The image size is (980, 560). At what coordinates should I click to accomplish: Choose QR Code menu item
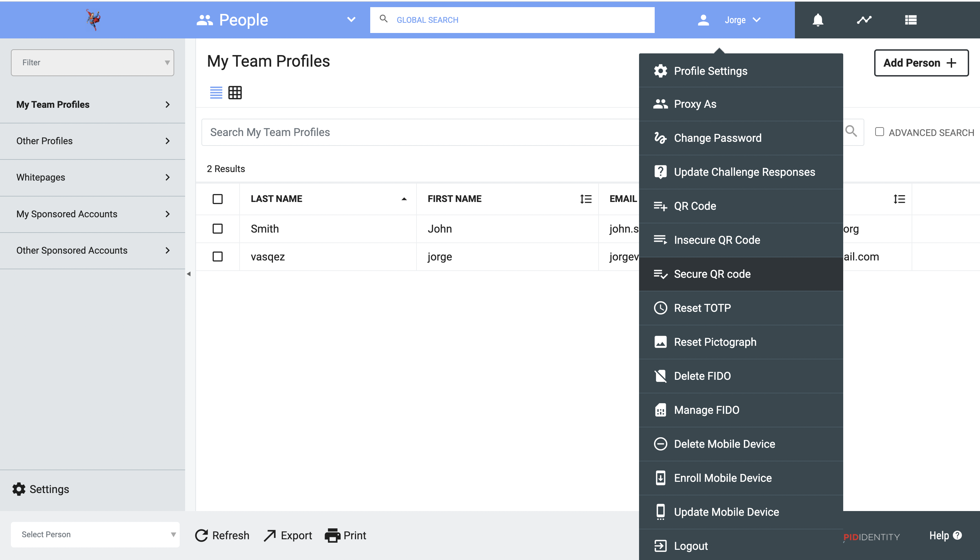click(x=740, y=206)
